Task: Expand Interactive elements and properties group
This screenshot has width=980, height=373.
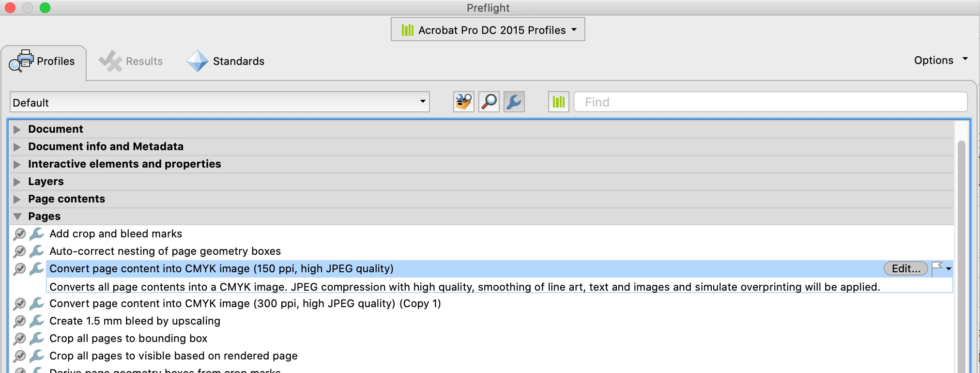Action: (17, 164)
